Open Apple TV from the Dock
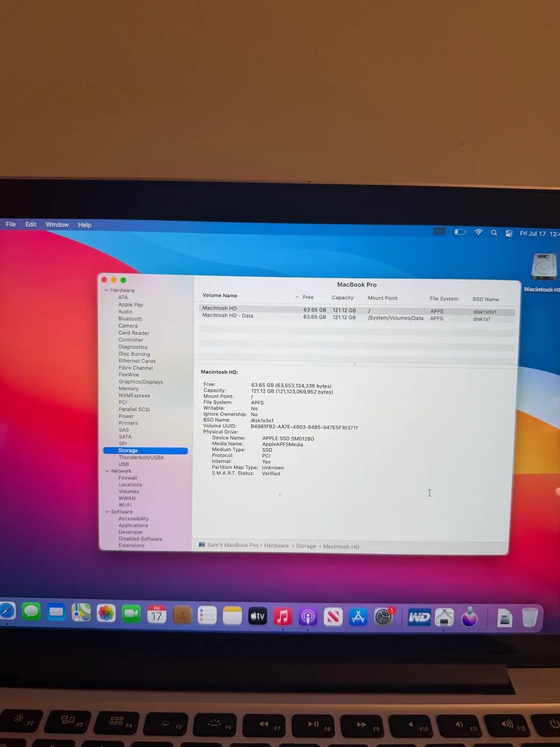Viewport: 560px width, 747px height. [257, 616]
